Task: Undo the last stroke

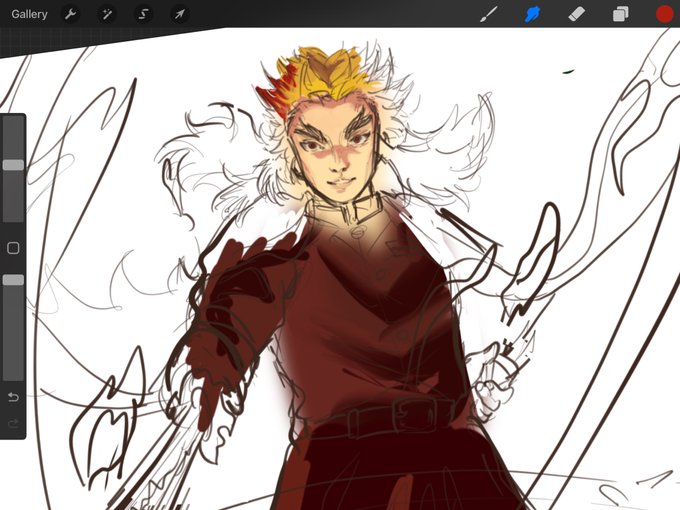Action: pyautogui.click(x=13, y=397)
